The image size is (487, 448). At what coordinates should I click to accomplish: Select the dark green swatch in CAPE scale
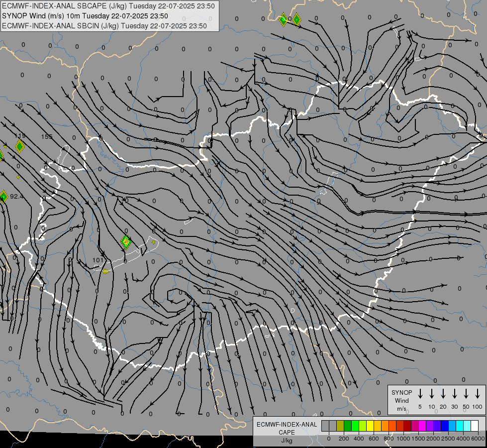pos(348,426)
